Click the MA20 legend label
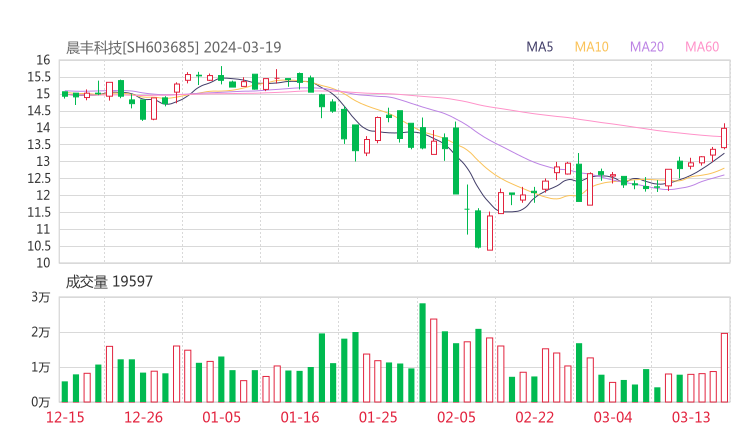This screenshot has width=740, height=440. tap(647, 47)
